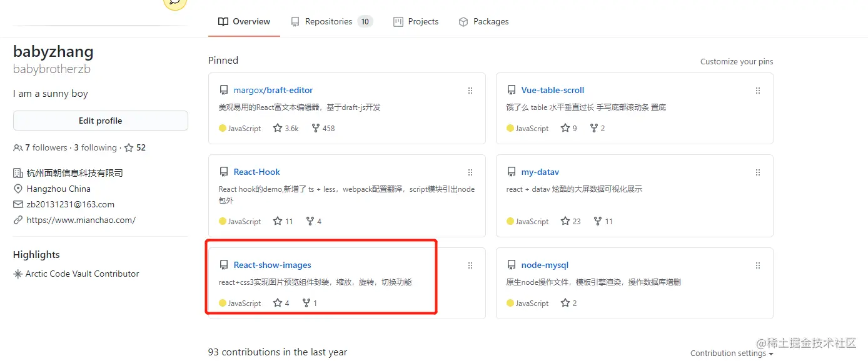This screenshot has width=868, height=361.
Task: Open the Vue-table-scroll repository
Action: point(553,90)
